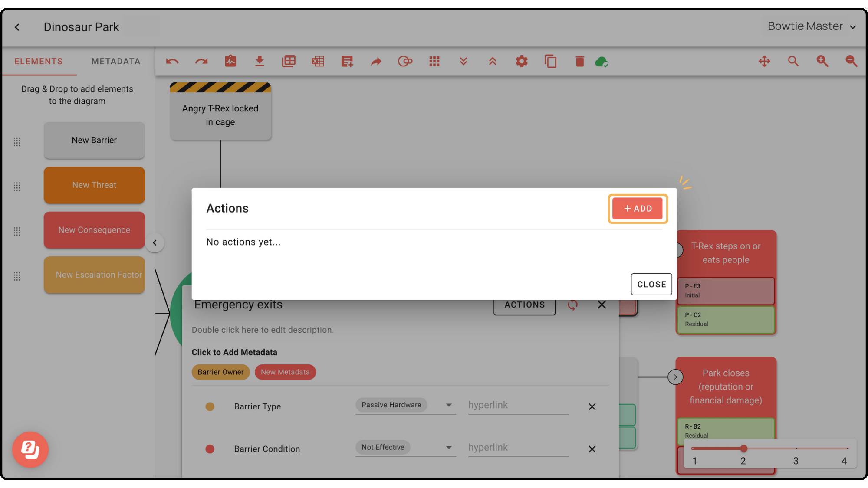The image size is (868, 488).
Task: Click the Delete trash icon
Action: tap(580, 61)
